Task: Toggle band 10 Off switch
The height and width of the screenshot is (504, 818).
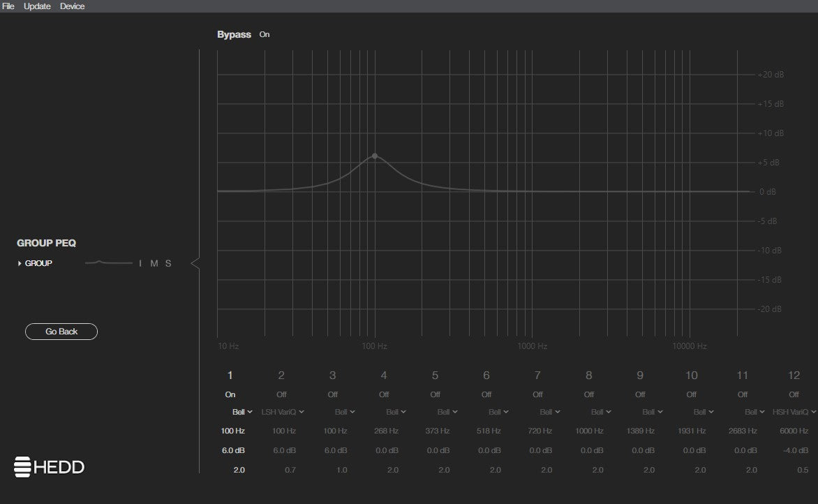Action: (691, 394)
